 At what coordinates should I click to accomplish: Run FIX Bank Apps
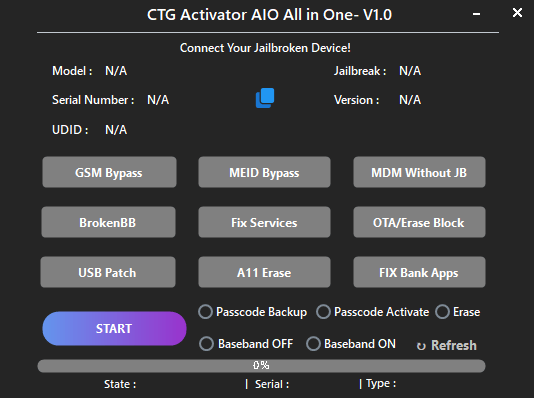(419, 272)
